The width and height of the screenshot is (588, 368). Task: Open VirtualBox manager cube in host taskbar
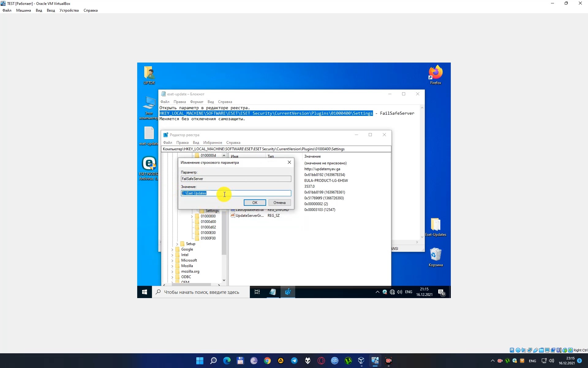coord(361,361)
